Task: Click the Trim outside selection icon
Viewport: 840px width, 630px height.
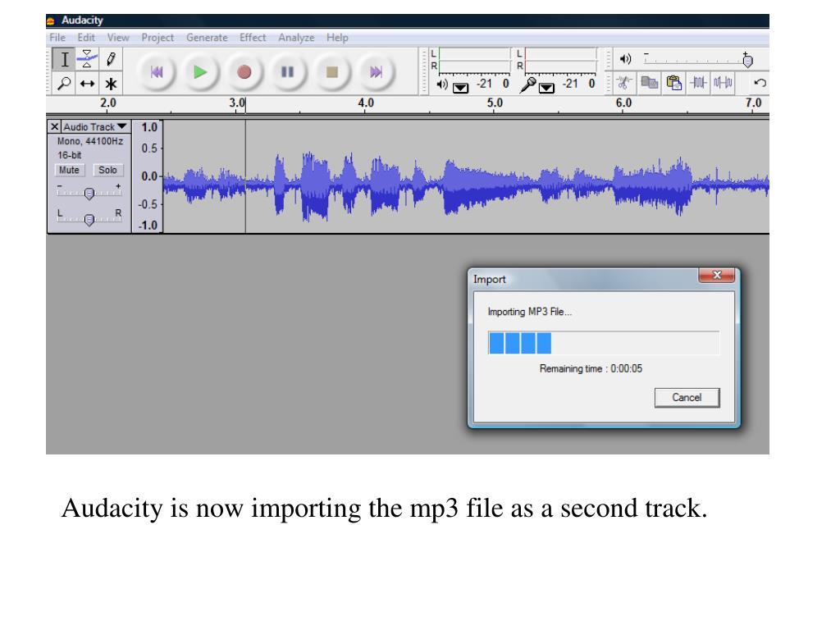Action: click(698, 83)
